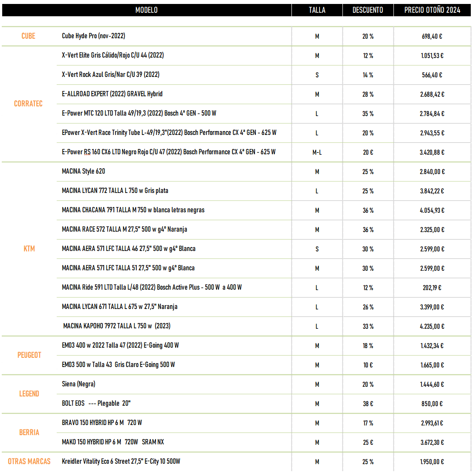Click the MACINA Ride 591 LTD model

152,287
